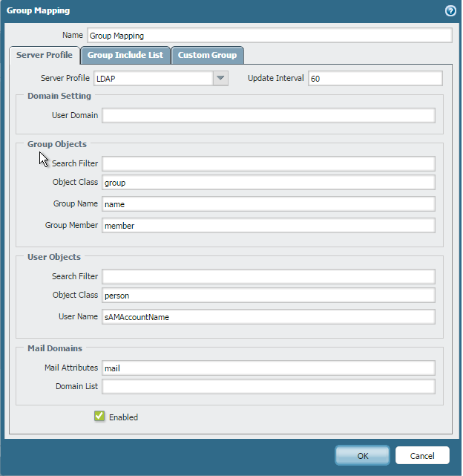Edit the Mail Attributes field

pos(268,368)
